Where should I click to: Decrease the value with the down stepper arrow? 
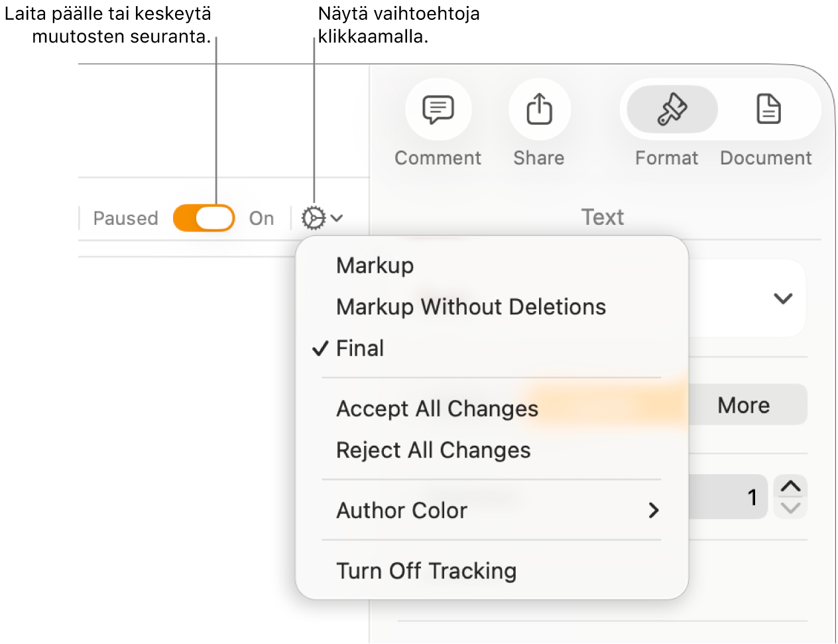790,508
